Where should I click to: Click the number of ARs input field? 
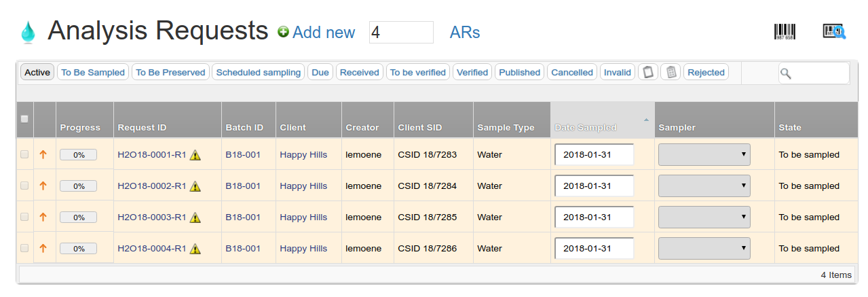(400, 32)
